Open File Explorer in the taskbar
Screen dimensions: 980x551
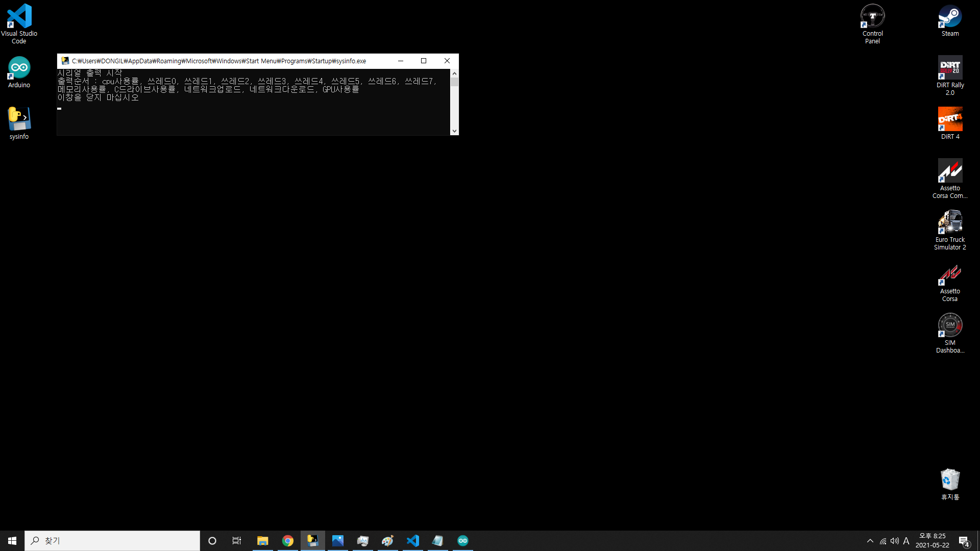263,541
